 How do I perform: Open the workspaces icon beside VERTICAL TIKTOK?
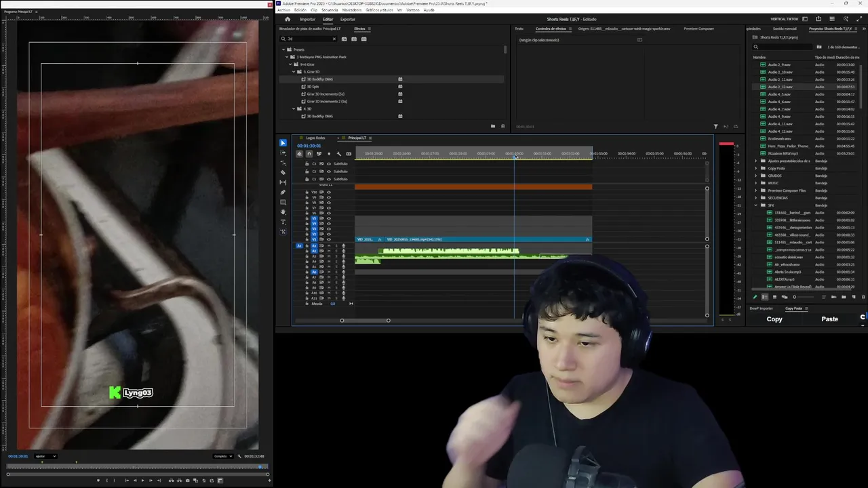(805, 19)
